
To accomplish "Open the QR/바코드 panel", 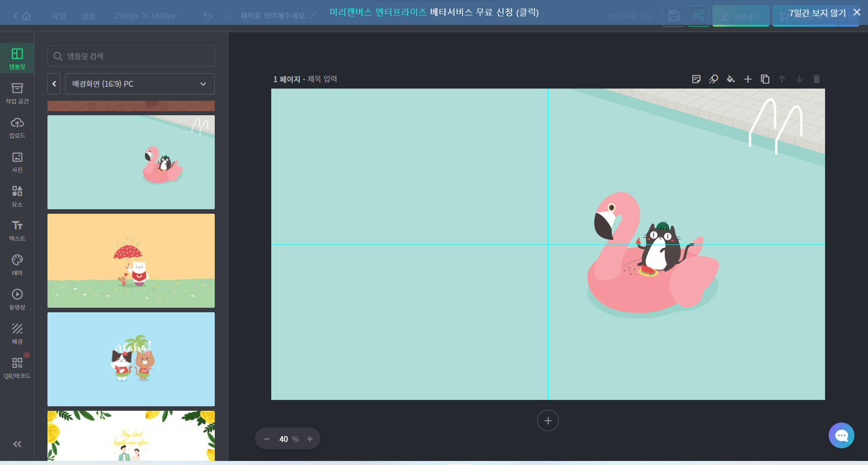I will (x=17, y=368).
